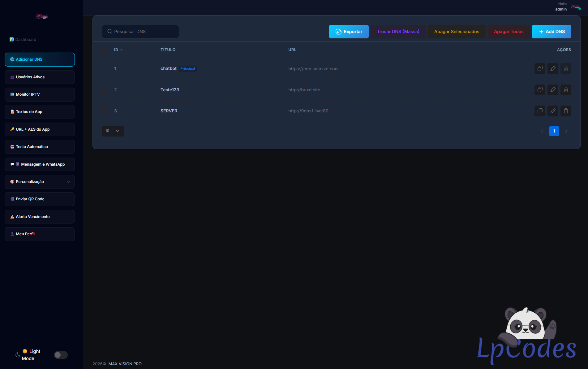Open Enviar QR Code page

click(x=40, y=199)
